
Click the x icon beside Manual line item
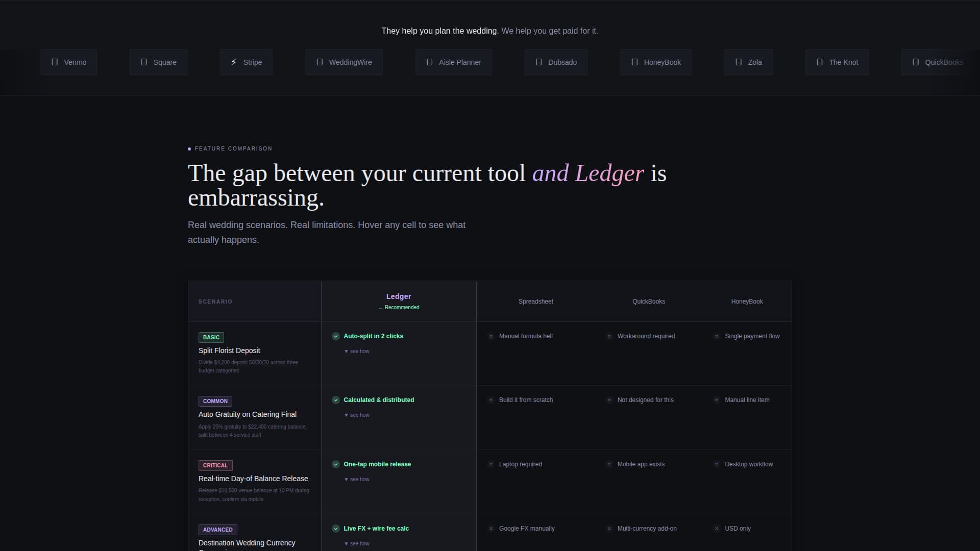point(717,400)
